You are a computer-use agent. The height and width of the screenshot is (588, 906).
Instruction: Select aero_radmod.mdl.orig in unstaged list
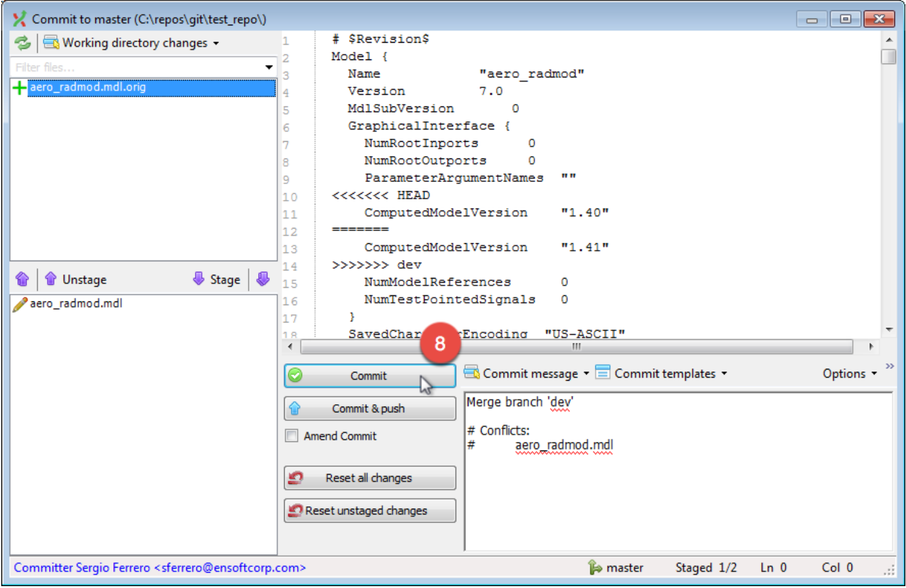(143, 87)
